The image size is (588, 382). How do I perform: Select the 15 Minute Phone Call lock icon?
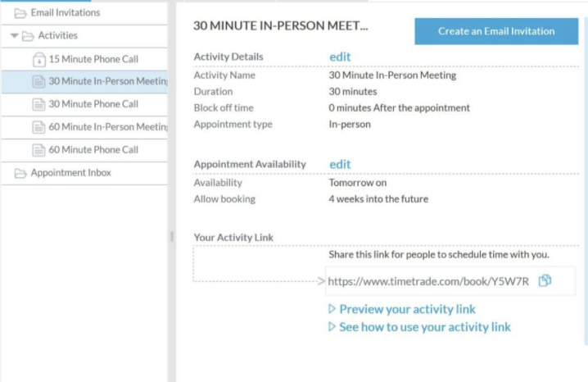tap(39, 59)
